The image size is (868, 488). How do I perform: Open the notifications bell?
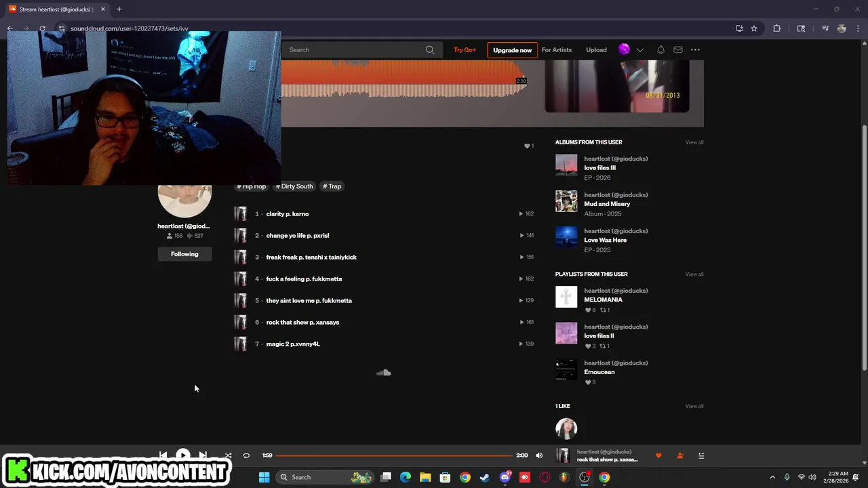point(660,49)
